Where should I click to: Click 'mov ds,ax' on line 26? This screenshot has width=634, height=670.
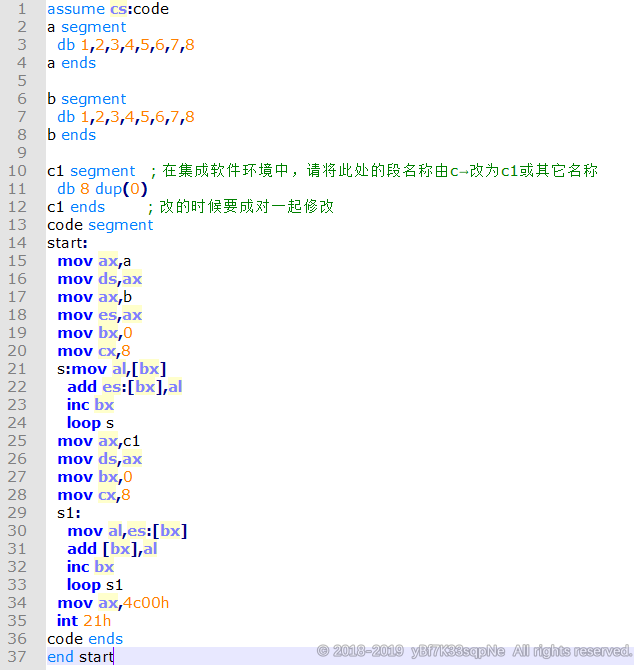[x=100, y=459]
